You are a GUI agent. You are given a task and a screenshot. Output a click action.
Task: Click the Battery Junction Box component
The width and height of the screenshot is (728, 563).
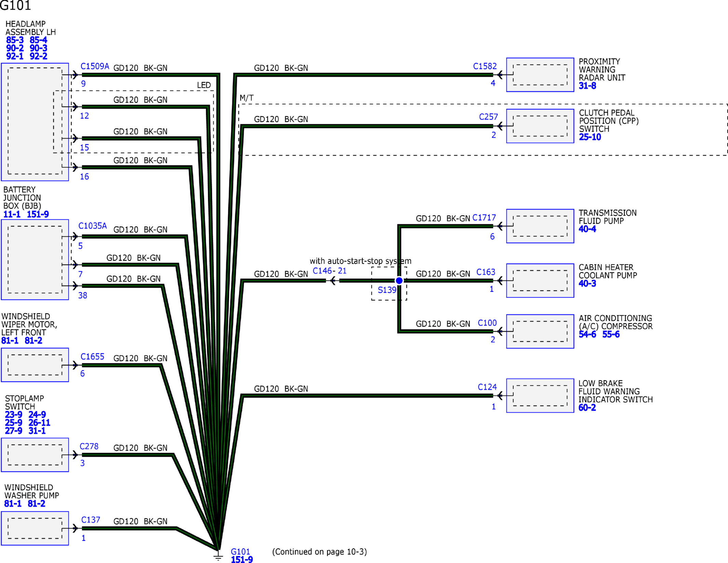tap(35, 260)
